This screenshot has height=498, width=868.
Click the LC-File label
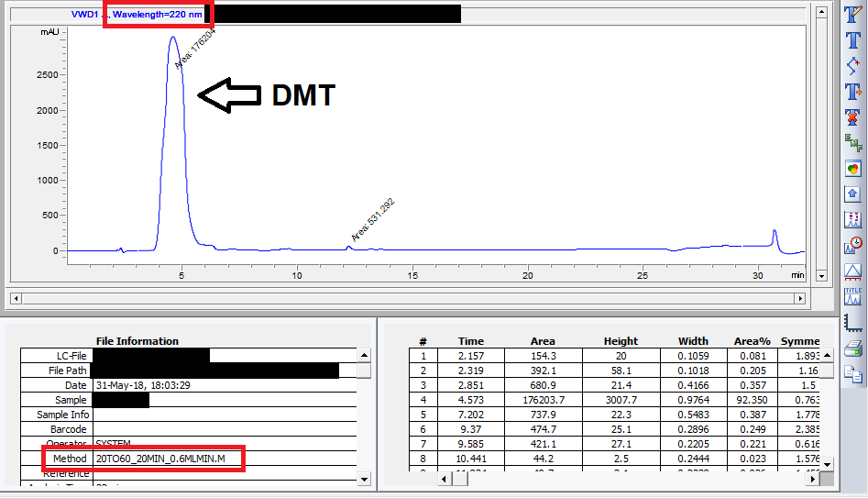point(71,356)
